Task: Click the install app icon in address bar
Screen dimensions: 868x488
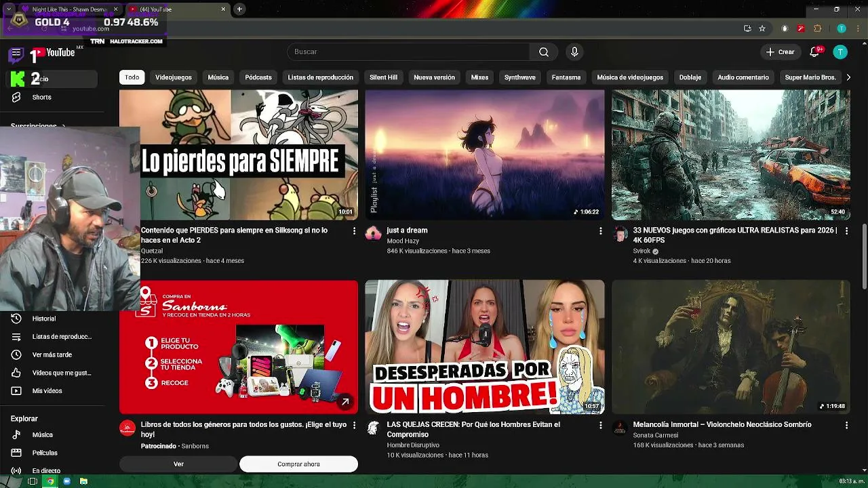Action: tap(747, 28)
